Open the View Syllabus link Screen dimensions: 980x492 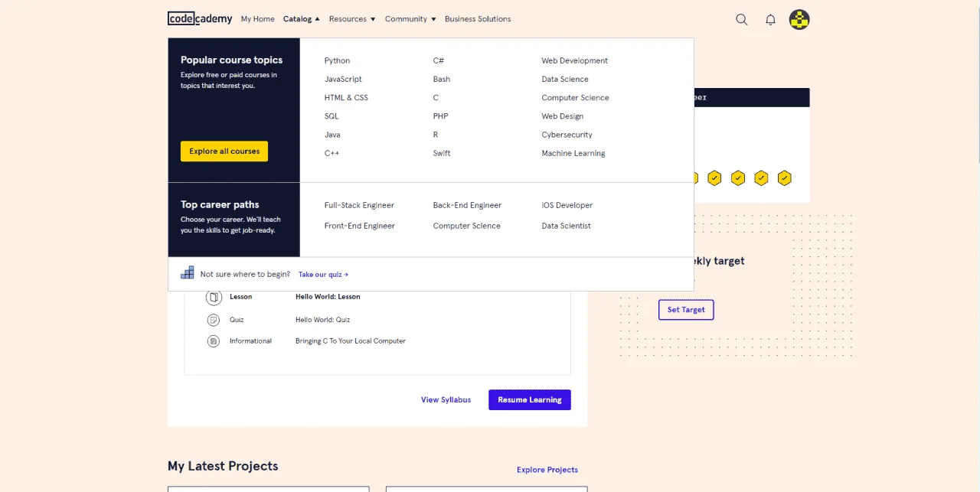pyautogui.click(x=446, y=399)
